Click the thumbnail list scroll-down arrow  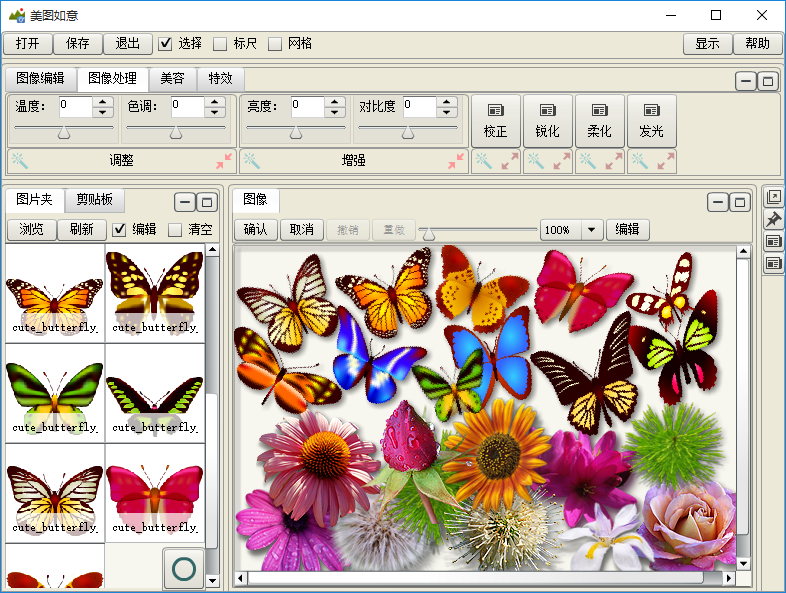pyautogui.click(x=213, y=581)
